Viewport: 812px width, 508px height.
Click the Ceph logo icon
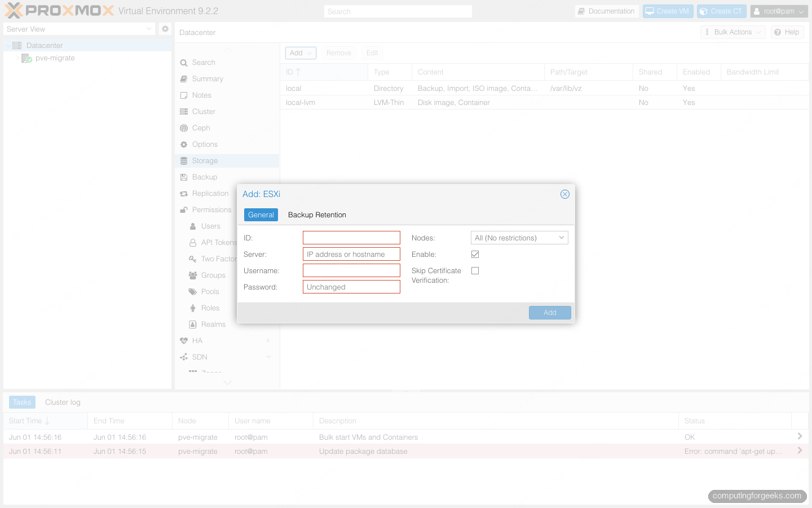click(184, 128)
